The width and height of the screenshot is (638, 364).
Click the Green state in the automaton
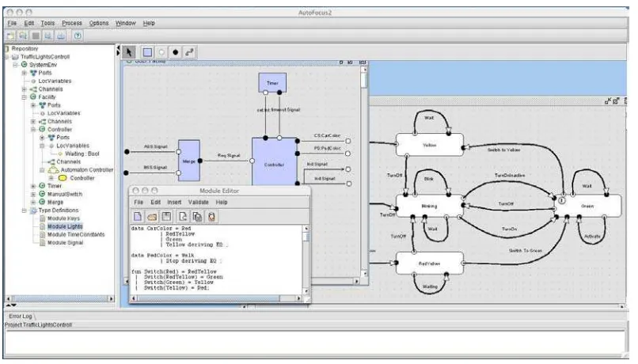[587, 206]
